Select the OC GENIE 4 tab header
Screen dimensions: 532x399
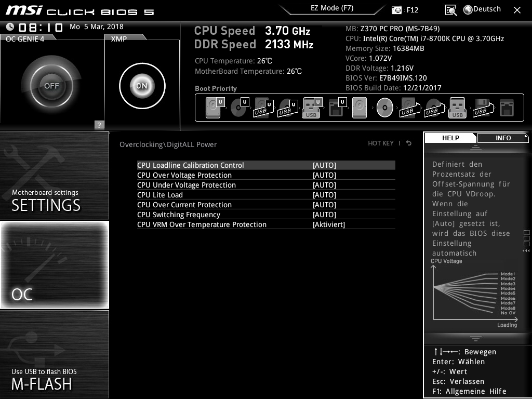[x=25, y=38]
